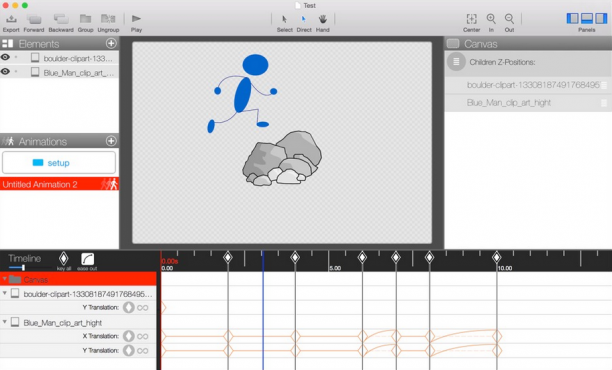Collapse the Canvas timeline group
This screenshot has width=612, height=370.
(x=5, y=279)
